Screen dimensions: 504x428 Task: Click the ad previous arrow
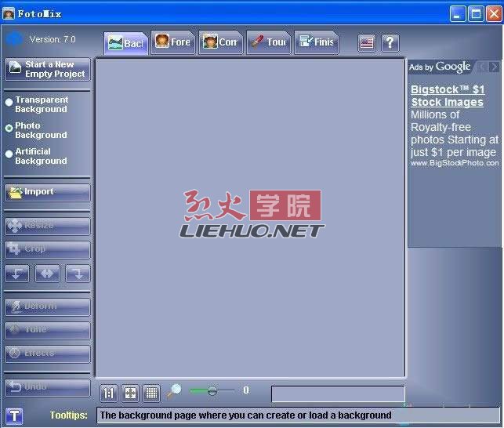coord(482,67)
